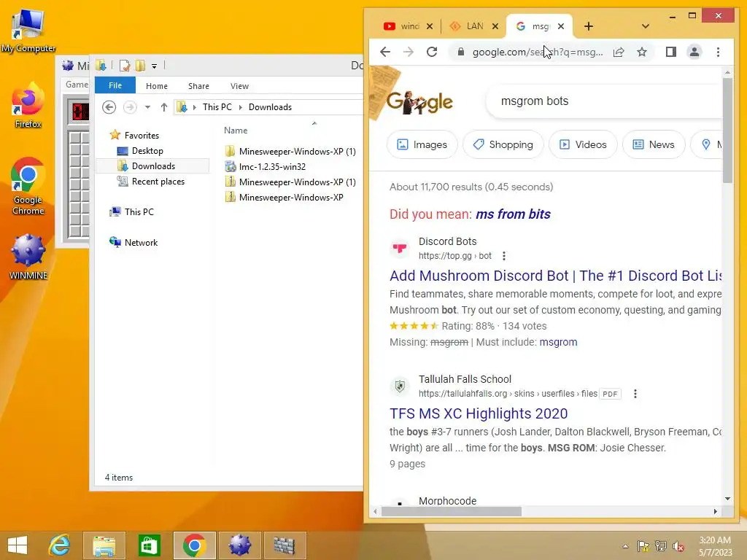Screen dimensions: 747x560
Task: Open the taskbar clock showing 3:20 AM
Action: pos(715,546)
